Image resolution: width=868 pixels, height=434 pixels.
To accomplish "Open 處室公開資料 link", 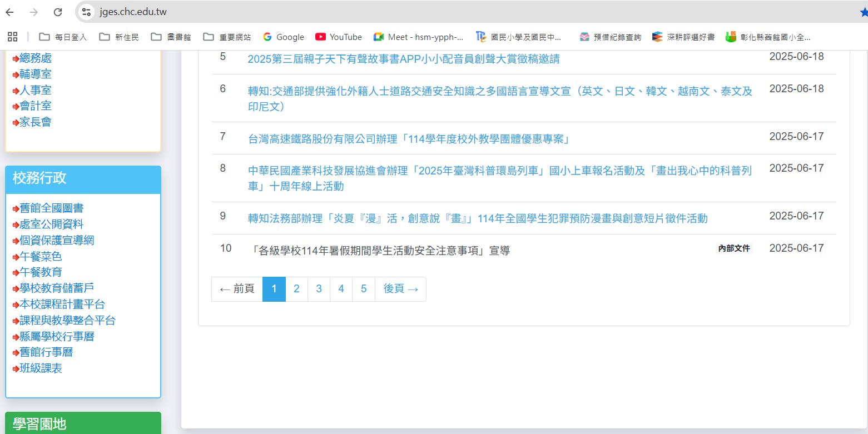I will (52, 225).
